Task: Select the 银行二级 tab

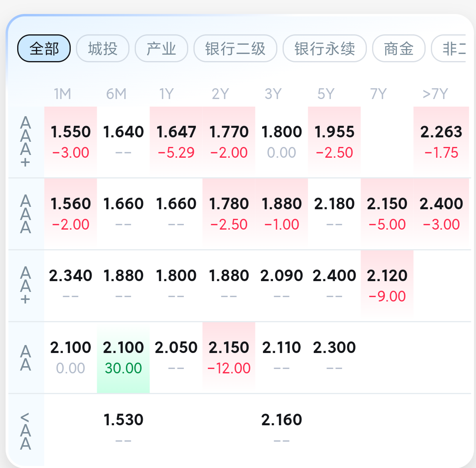Action: point(235,49)
